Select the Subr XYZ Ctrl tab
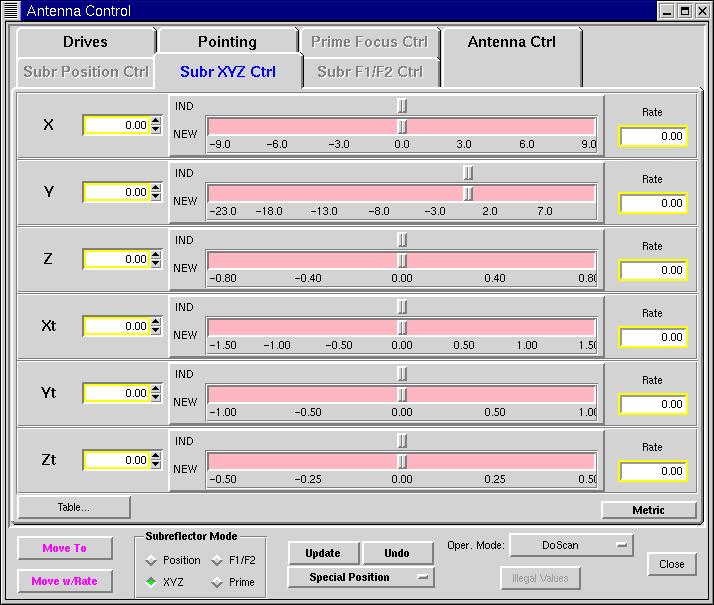 pos(228,72)
